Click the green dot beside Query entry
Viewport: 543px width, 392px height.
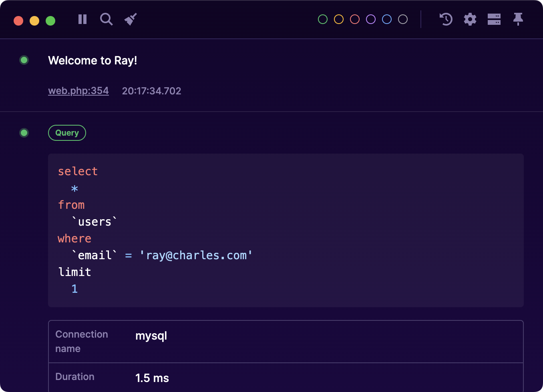[x=24, y=133]
